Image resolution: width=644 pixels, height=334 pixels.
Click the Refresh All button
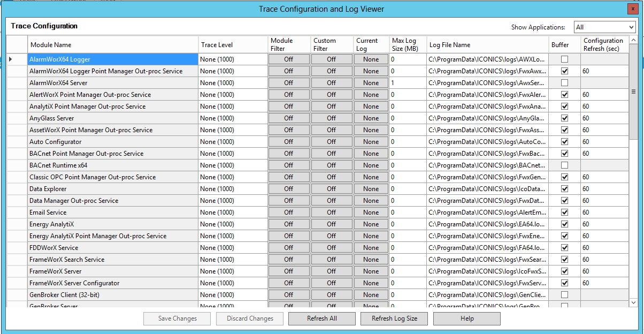(x=321, y=318)
